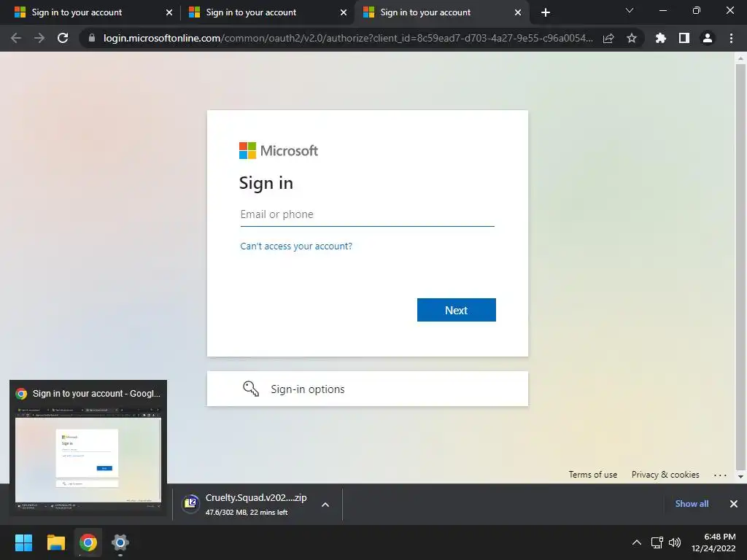Click the key icon in Sign-in options
This screenshot has height=560, width=747.
251,389
